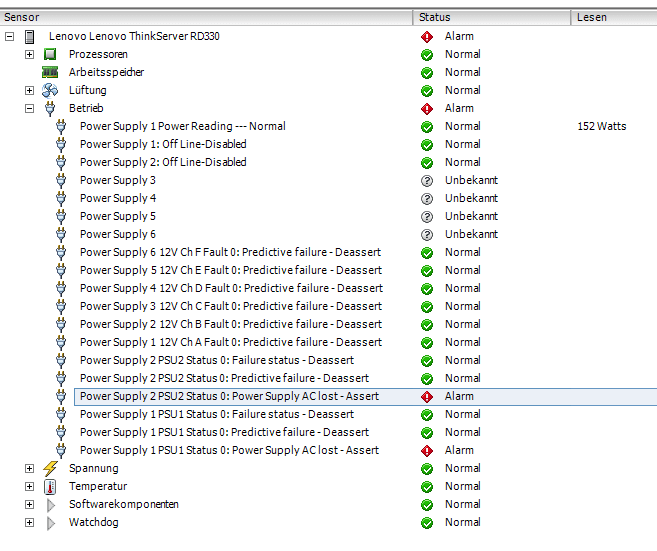Expand the Lüftung node

[x=29, y=91]
